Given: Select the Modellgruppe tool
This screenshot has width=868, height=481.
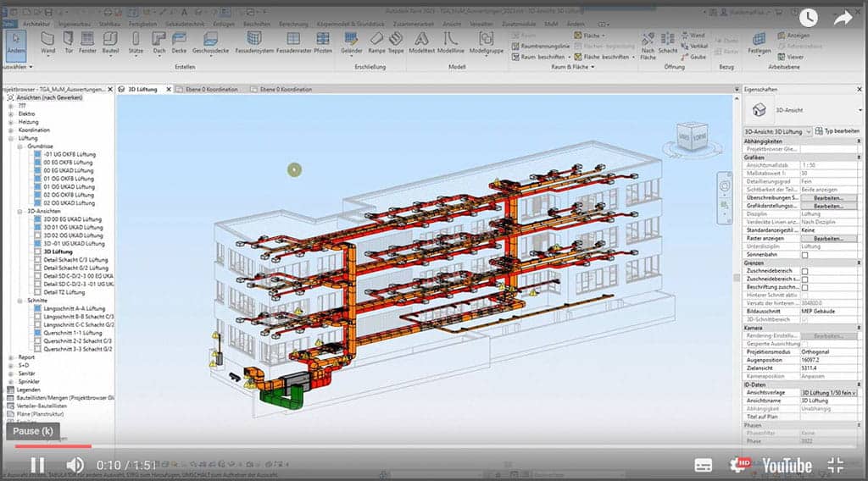Looking at the screenshot, I should 486,42.
